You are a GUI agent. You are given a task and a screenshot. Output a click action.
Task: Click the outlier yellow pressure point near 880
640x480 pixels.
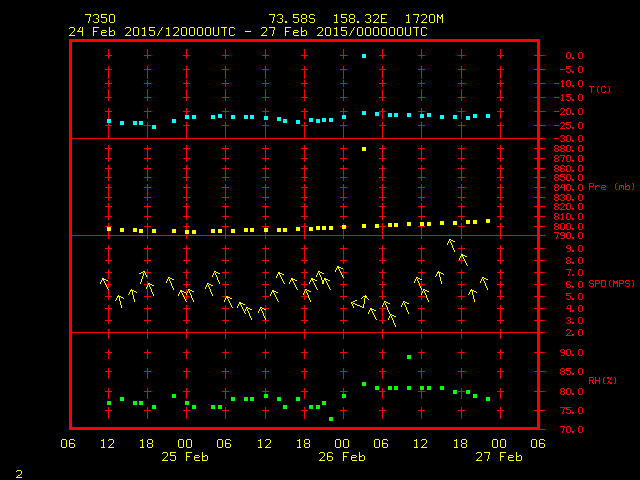coord(364,149)
